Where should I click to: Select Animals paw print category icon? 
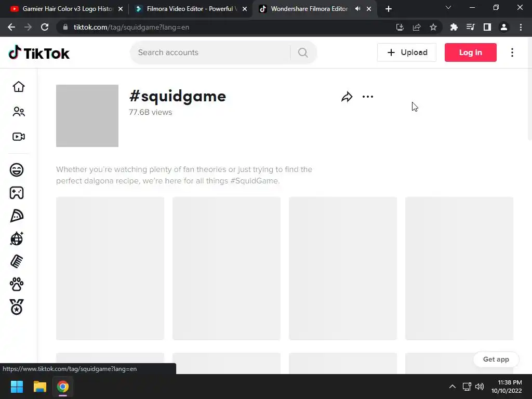(17, 284)
